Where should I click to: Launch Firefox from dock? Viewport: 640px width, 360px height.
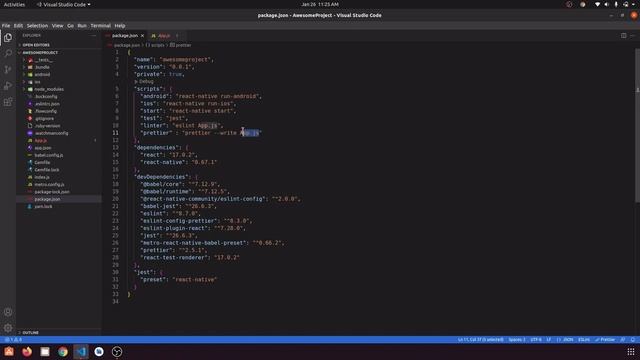click(27, 351)
